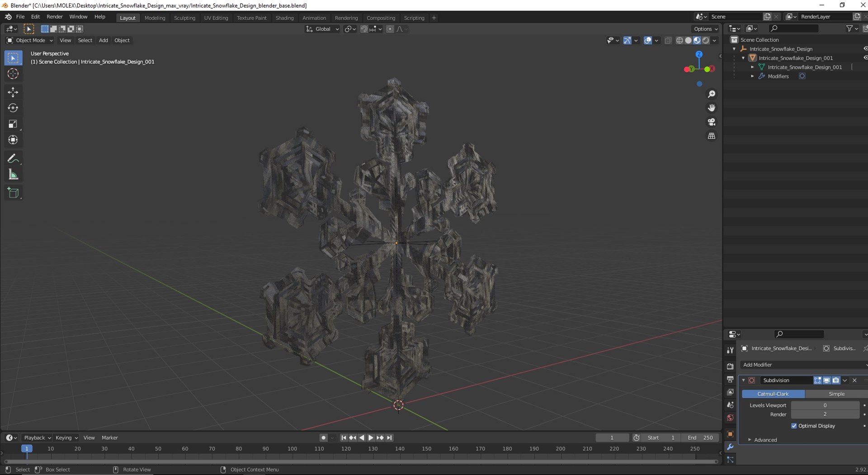This screenshot has width=868, height=475.
Task: Select the Add Cube tool
Action: coord(13,193)
